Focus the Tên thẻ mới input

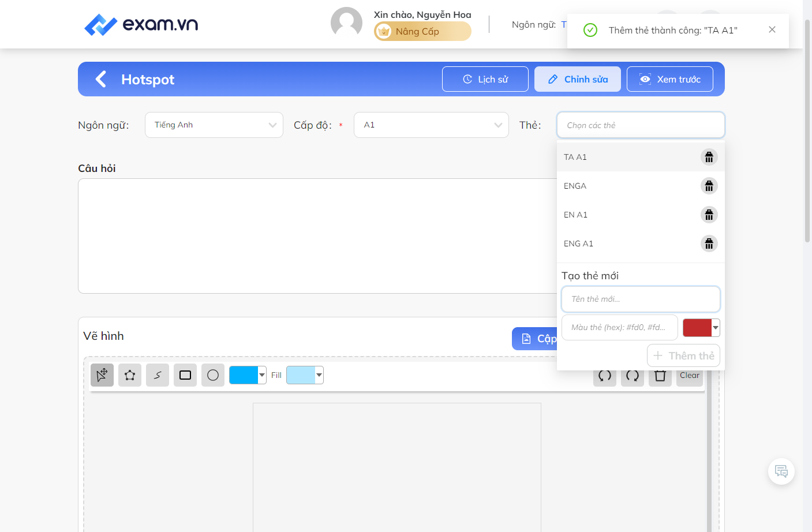[641, 299]
